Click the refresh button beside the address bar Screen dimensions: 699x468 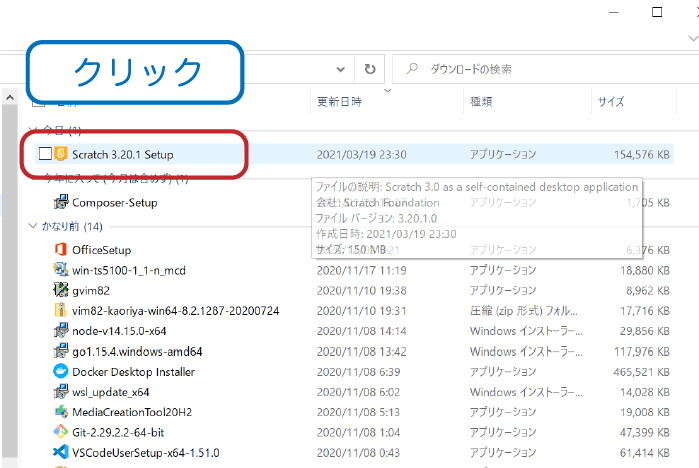click(x=370, y=69)
